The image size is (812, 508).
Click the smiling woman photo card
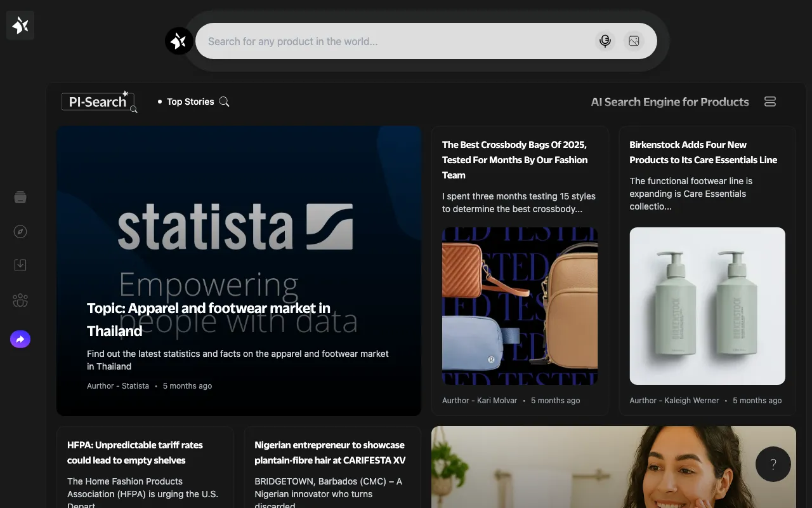coord(613,467)
